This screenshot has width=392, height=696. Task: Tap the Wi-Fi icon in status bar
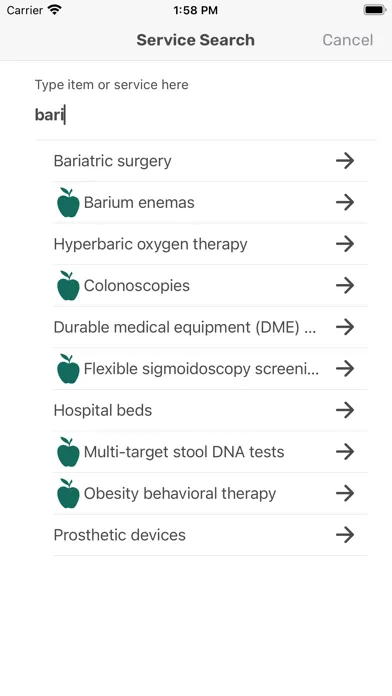[55, 10]
